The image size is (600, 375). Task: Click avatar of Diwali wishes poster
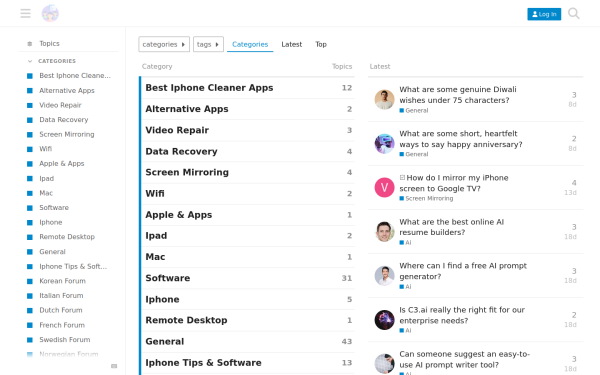(x=384, y=99)
